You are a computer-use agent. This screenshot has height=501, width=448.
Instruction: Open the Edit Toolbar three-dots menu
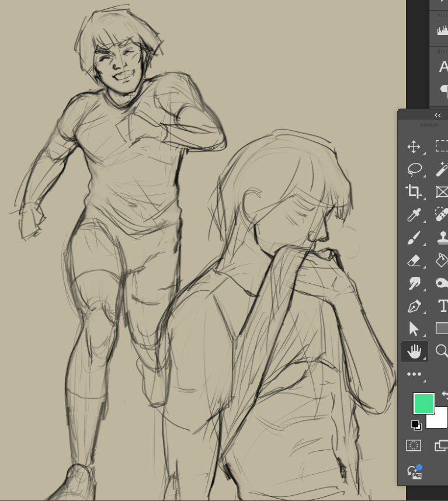point(414,374)
